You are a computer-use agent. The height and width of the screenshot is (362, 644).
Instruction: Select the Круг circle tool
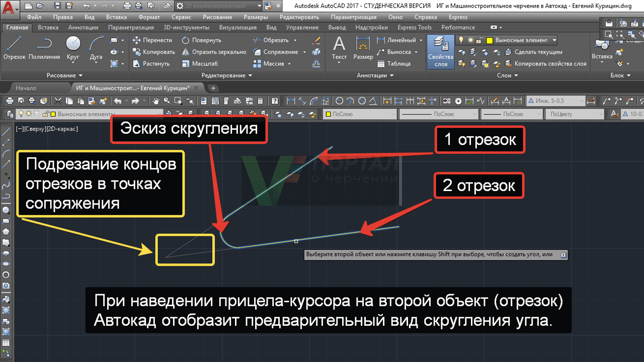pos(73,48)
